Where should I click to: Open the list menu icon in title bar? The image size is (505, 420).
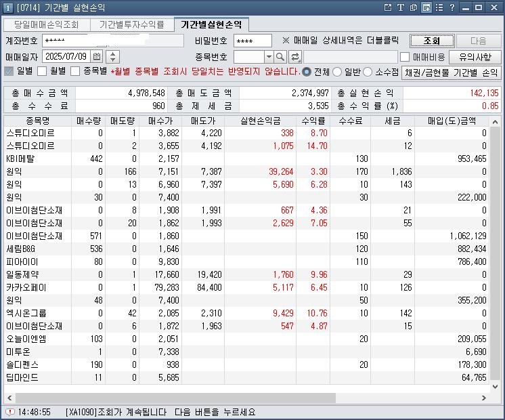[439, 7]
